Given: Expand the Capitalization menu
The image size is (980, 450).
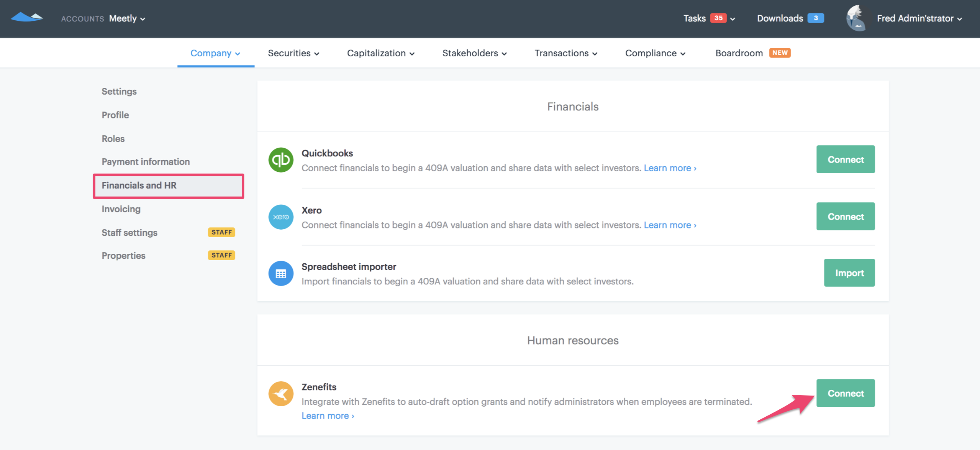Looking at the screenshot, I should pyautogui.click(x=381, y=53).
